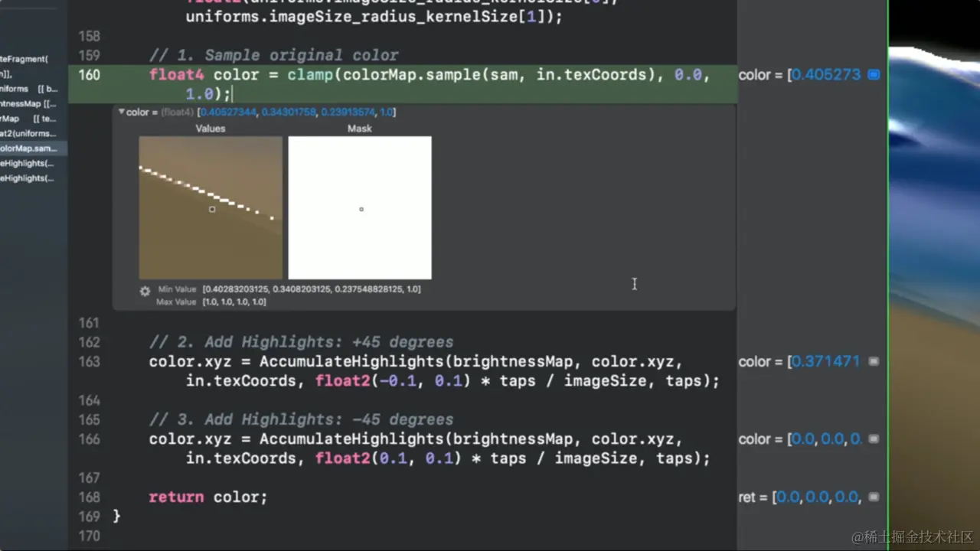The width and height of the screenshot is (980, 551).
Task: Collapse the color = (float4) disclosure triangle
Action: (121, 112)
